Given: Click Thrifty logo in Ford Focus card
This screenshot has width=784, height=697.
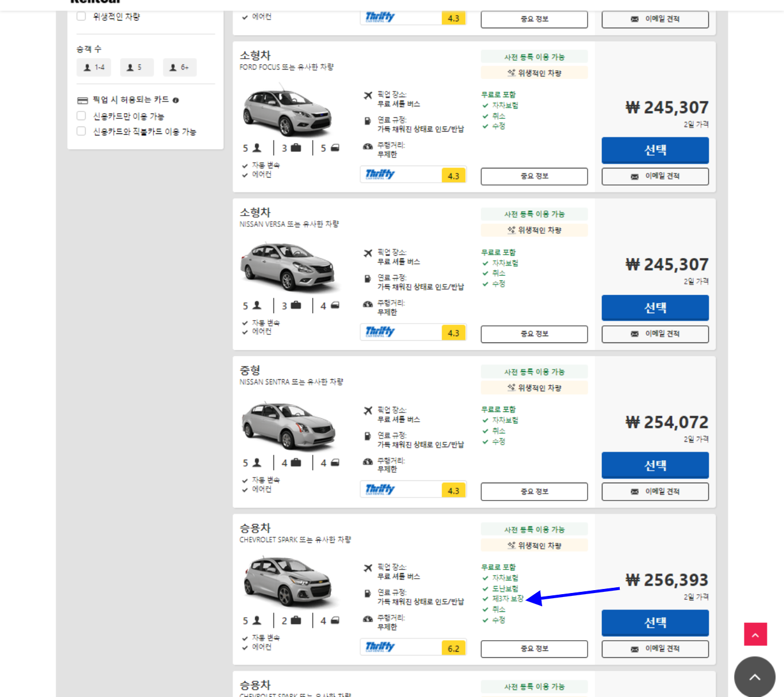Looking at the screenshot, I should point(380,174).
